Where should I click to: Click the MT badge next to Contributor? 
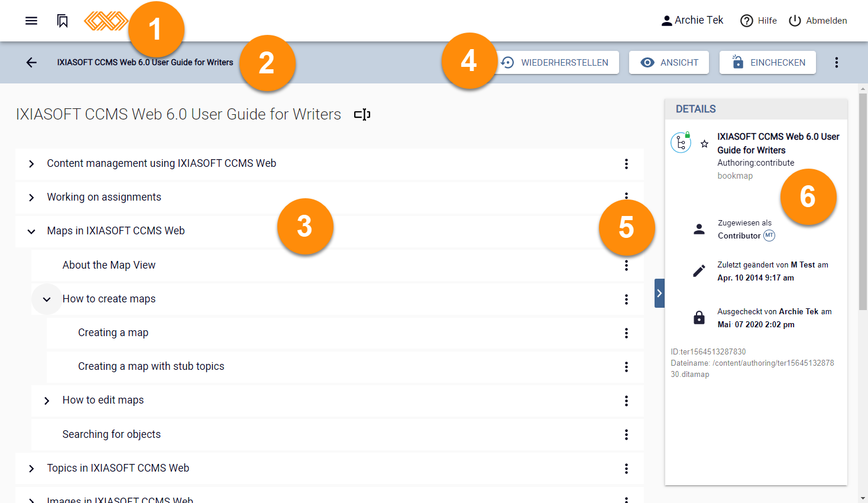click(769, 236)
